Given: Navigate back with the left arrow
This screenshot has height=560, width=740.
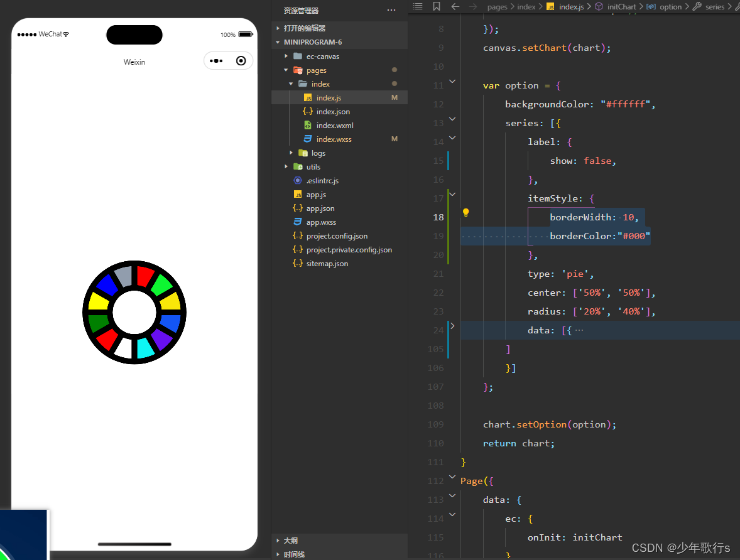Looking at the screenshot, I should [x=455, y=7].
